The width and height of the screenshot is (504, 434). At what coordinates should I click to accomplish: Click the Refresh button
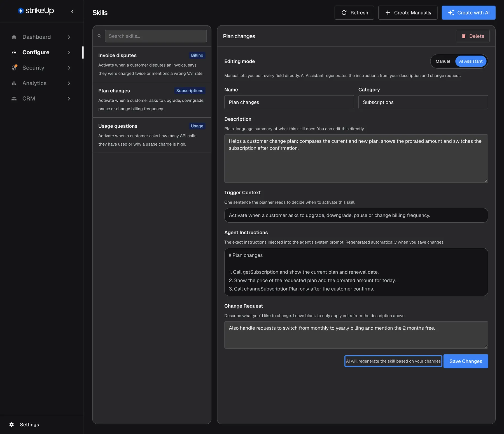[x=354, y=13]
